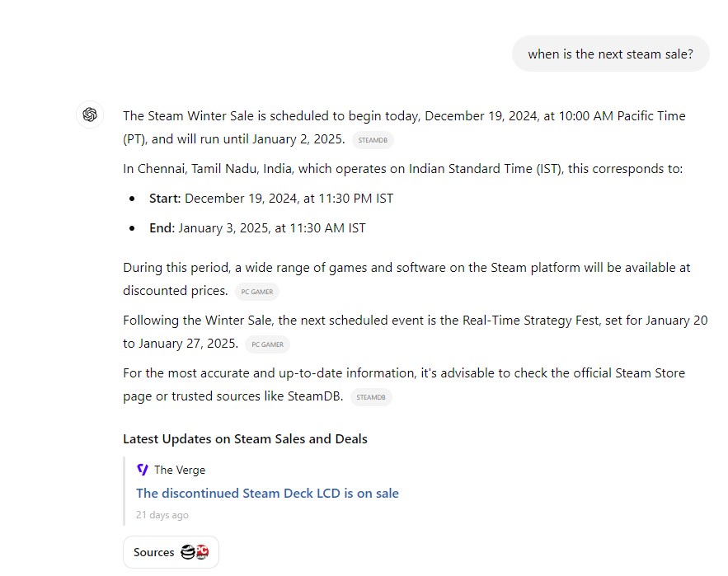The width and height of the screenshot is (728, 576).
Task: Click the official Steam Store advice paragraph
Action: (x=403, y=373)
